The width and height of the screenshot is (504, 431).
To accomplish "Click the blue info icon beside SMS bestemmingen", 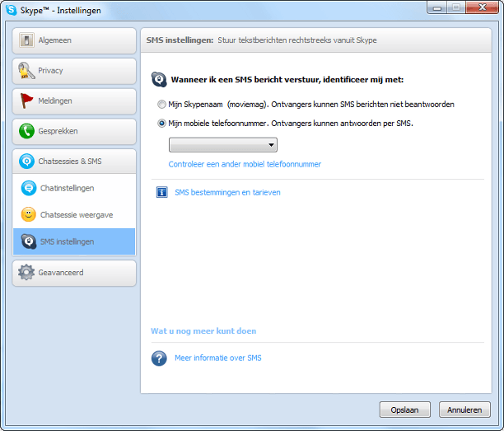I will tap(161, 192).
